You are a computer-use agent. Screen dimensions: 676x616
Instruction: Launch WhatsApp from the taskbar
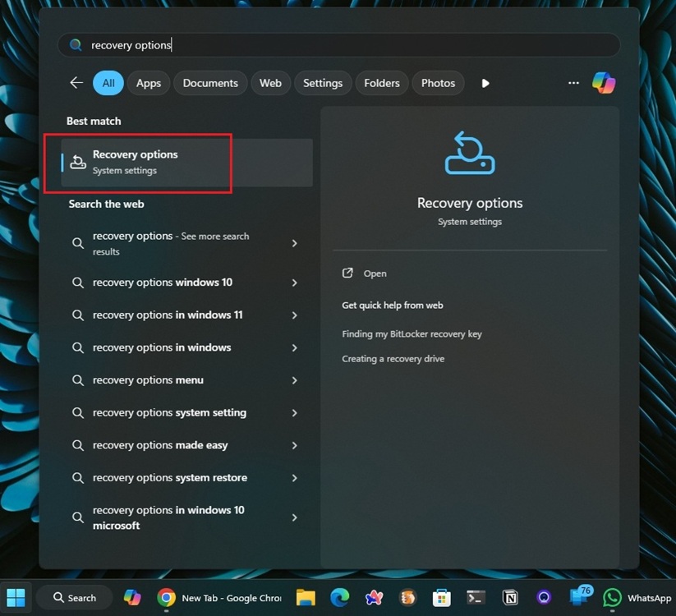pos(613,597)
